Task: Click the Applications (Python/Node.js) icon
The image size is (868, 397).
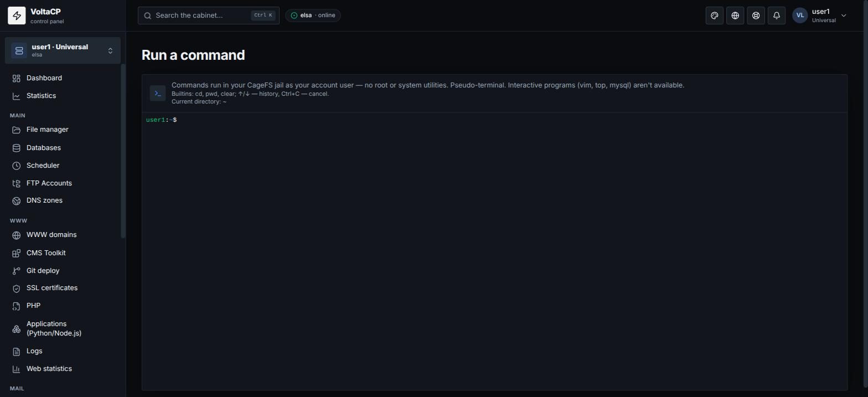Action: [x=16, y=328]
